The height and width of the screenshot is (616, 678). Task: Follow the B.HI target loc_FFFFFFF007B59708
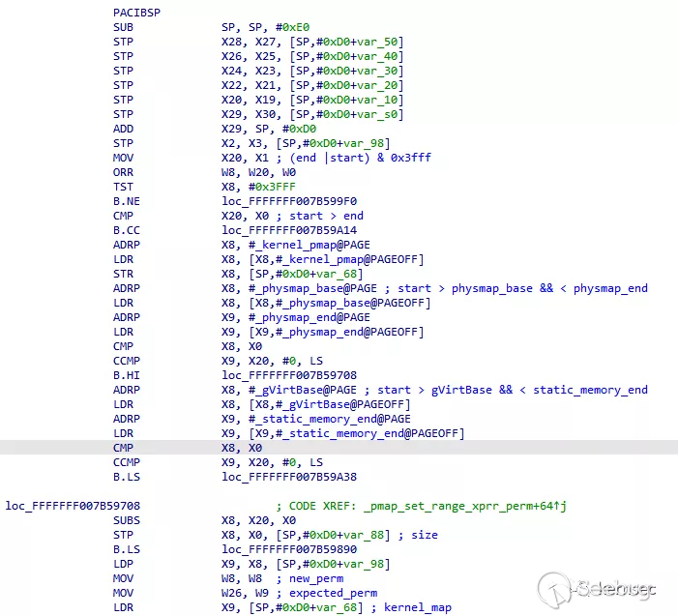point(289,375)
